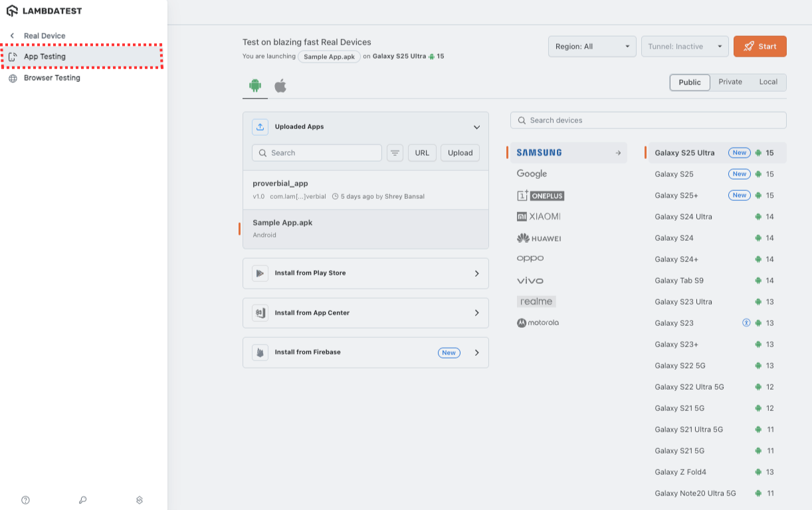Expand the Tunnel: Inactive dropdown
The width and height of the screenshot is (812, 510).
pyautogui.click(x=684, y=46)
